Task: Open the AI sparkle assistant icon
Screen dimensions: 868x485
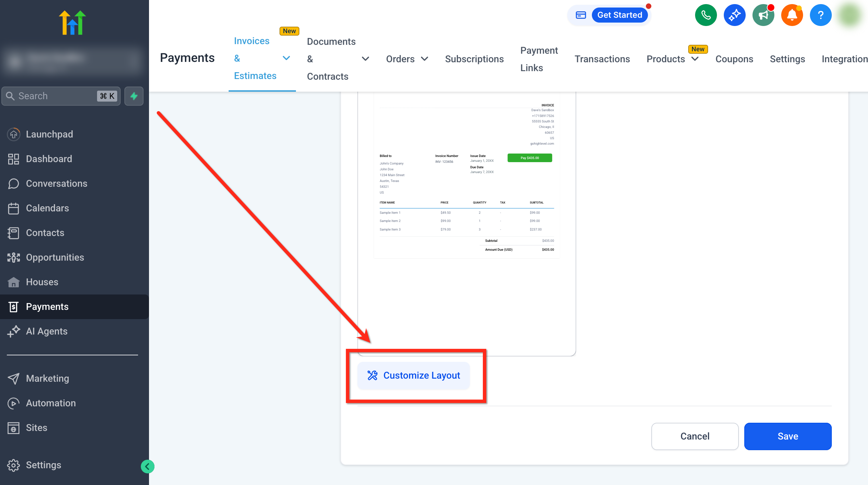Action: pyautogui.click(x=734, y=15)
